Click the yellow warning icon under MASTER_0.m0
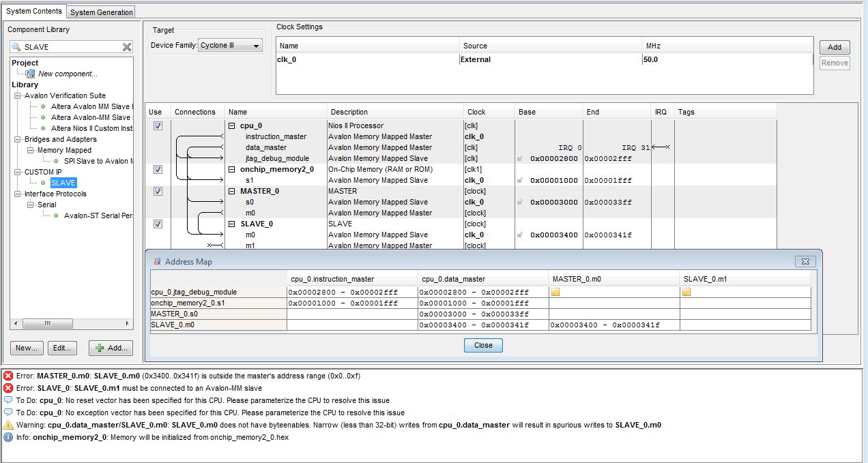 pyautogui.click(x=555, y=292)
